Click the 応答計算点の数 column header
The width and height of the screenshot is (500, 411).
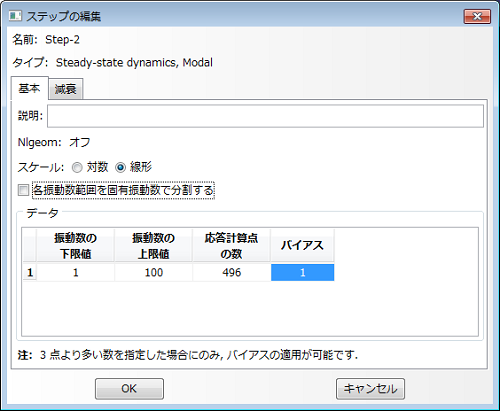pos(231,246)
